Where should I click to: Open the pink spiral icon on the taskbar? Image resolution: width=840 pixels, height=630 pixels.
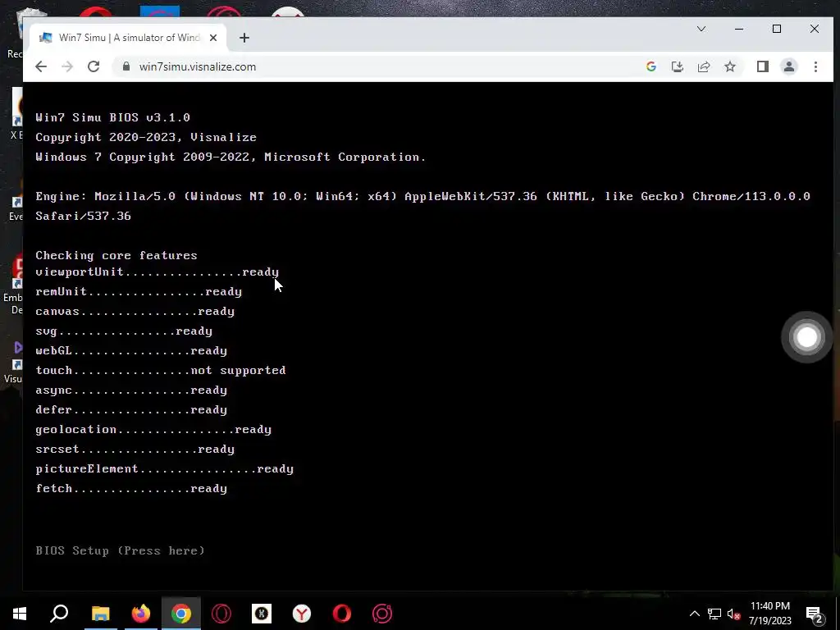pyautogui.click(x=382, y=614)
